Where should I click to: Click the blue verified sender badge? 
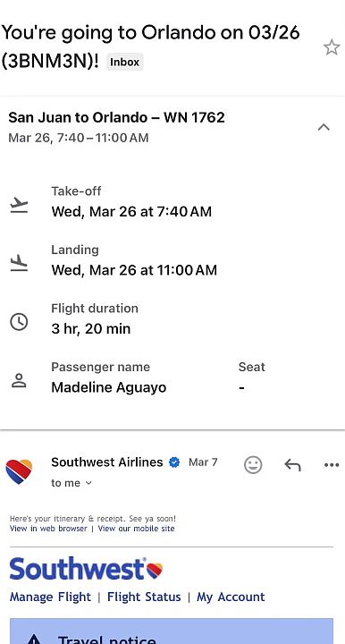174,462
